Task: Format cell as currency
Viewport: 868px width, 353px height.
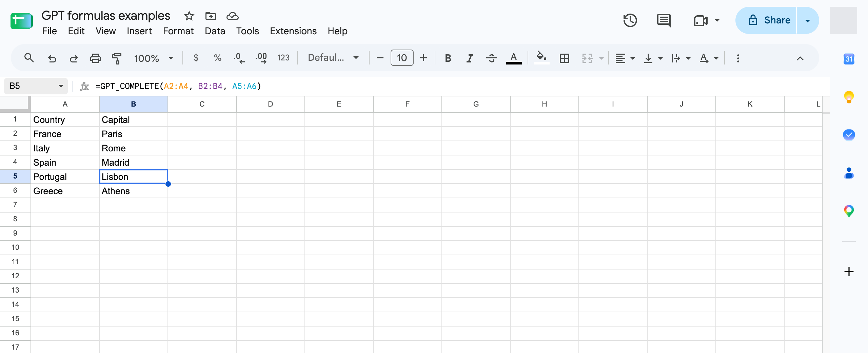Action: coord(196,58)
